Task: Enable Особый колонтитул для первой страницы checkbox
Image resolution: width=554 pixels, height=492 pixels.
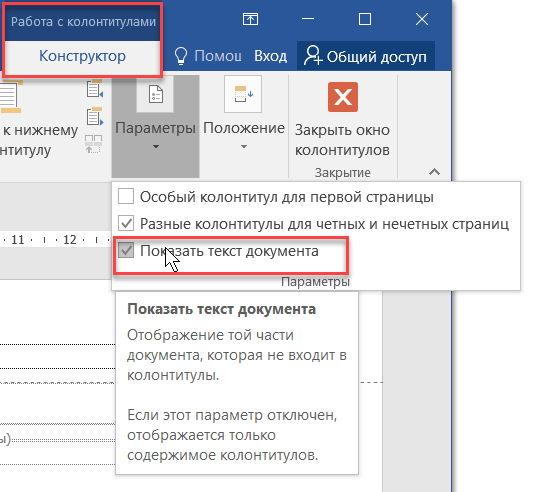Action: tap(126, 196)
